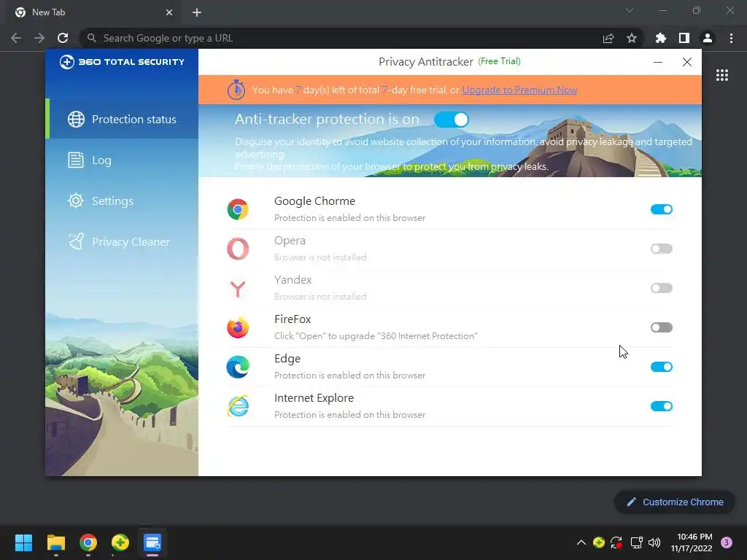Click the Yandex browser icon
Viewport: 747px width, 560px height.
pyautogui.click(x=238, y=288)
